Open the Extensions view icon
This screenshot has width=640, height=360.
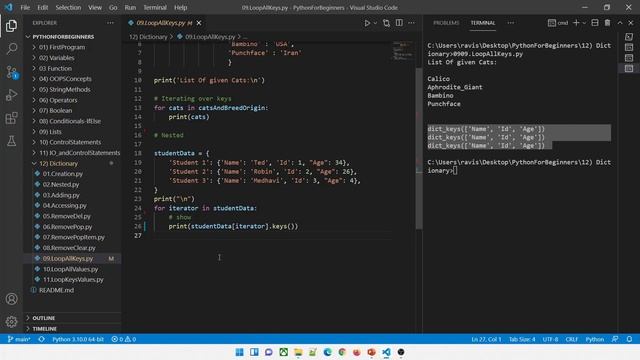click(11, 118)
